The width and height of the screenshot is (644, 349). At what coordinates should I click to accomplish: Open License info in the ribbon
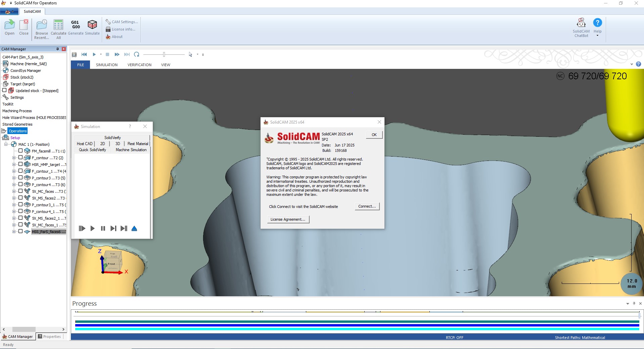pyautogui.click(x=120, y=29)
